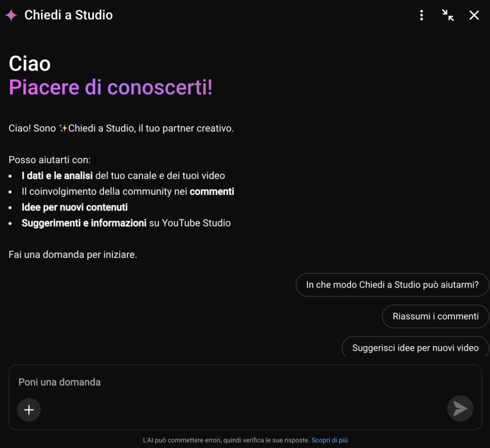This screenshot has width=490, height=448.
Task: Click the "Suggerimenti e informazioni" bullet text
Action: click(84, 223)
